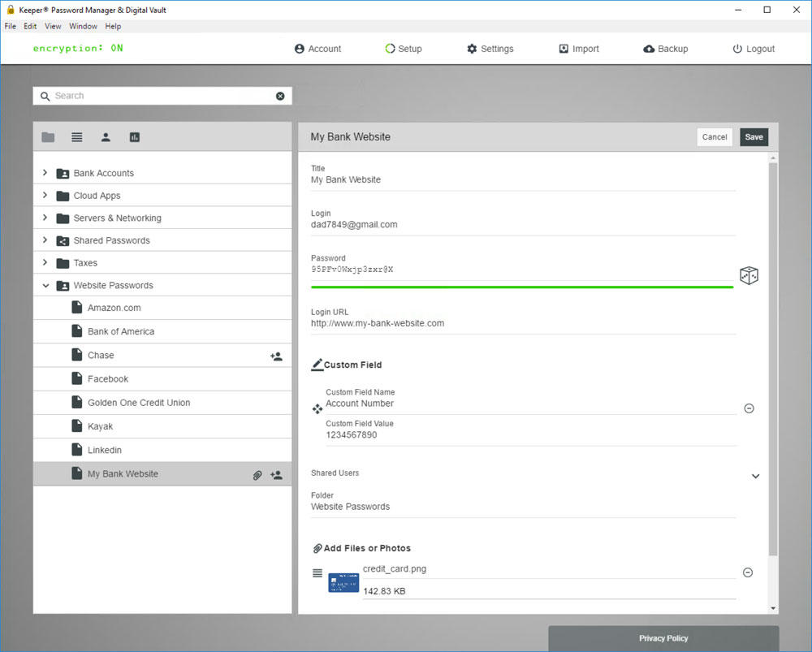Click the scrollbar down arrow

pyautogui.click(x=773, y=608)
